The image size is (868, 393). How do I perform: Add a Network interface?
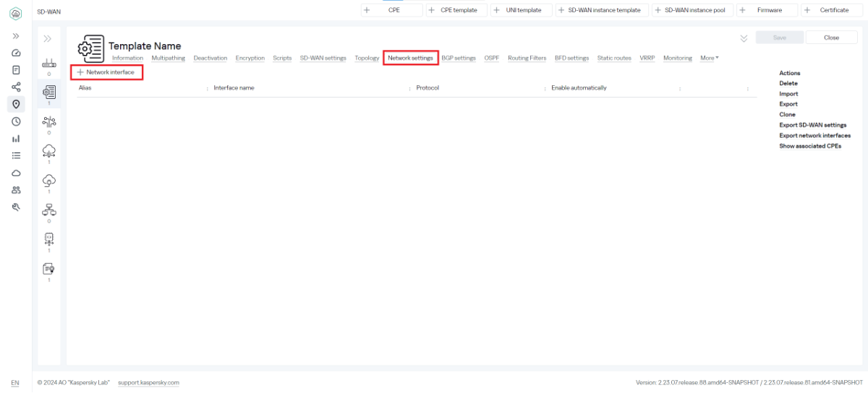106,72
